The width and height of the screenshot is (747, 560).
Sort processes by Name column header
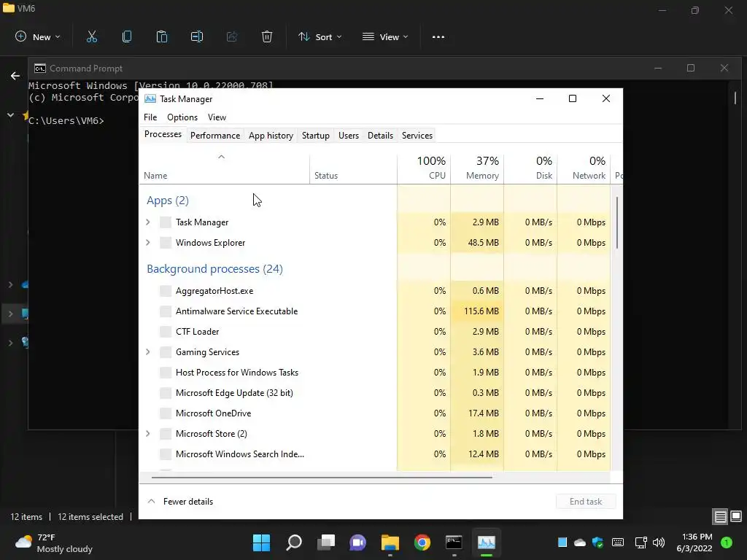(224, 168)
